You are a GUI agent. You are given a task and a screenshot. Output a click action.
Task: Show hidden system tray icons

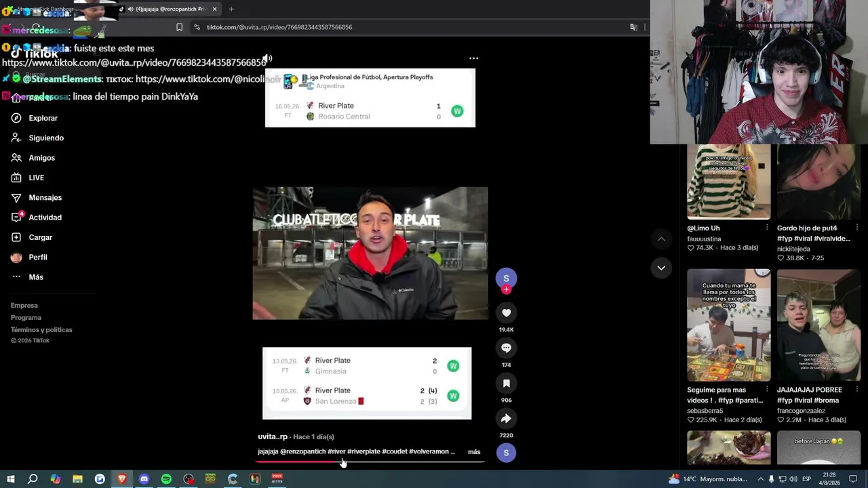[760, 479]
